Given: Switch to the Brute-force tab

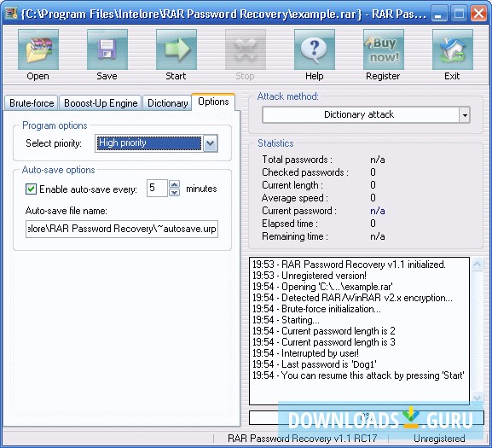Looking at the screenshot, I should tap(32, 103).
